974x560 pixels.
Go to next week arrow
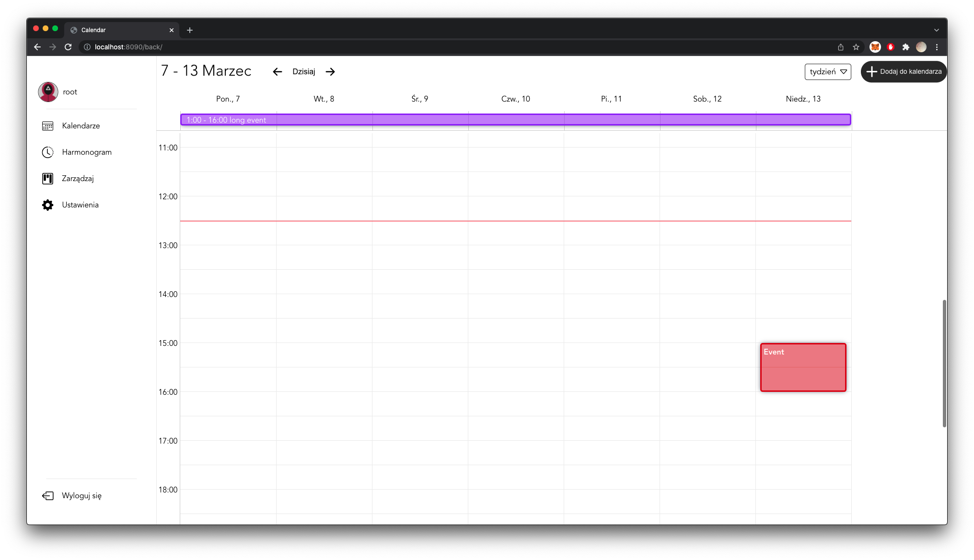click(x=330, y=72)
